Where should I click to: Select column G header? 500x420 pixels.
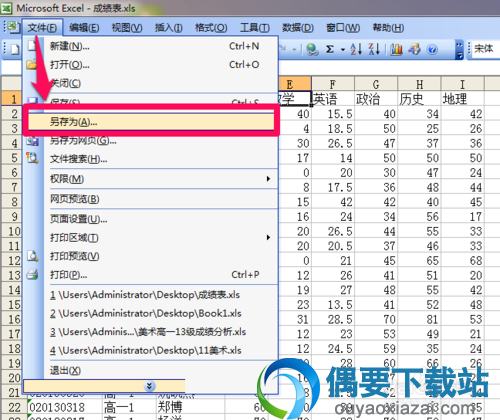[x=376, y=84]
